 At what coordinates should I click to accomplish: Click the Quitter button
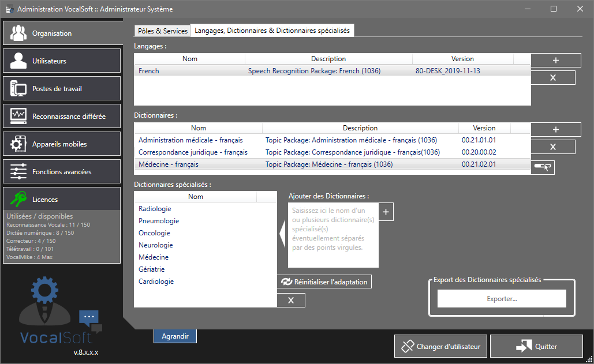pos(536,346)
